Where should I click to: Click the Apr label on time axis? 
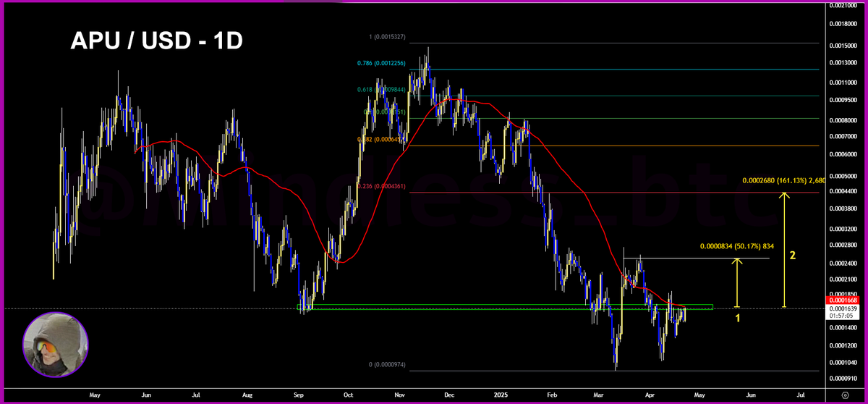[650, 396]
